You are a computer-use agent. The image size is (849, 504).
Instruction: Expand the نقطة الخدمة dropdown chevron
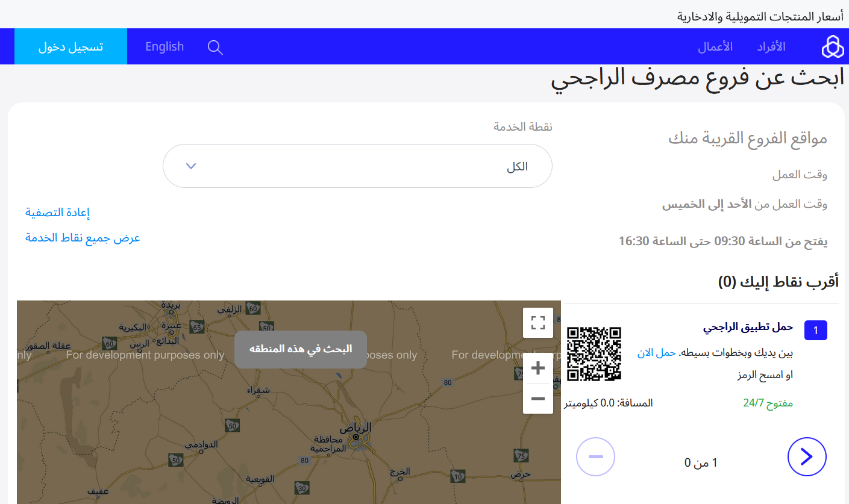191,166
